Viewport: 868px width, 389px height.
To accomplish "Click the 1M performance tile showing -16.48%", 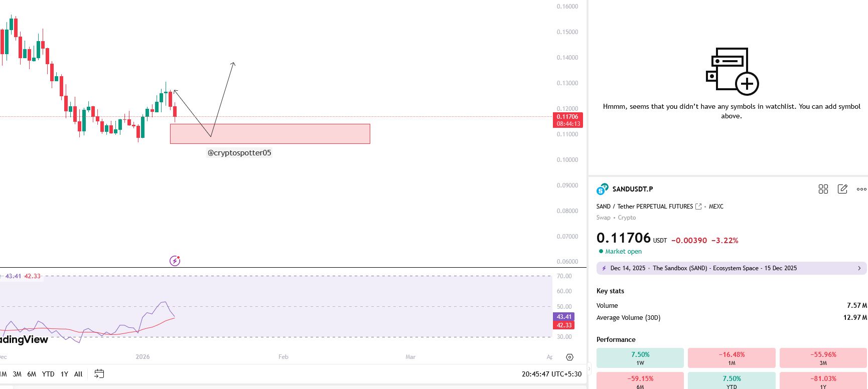I will click(732, 358).
